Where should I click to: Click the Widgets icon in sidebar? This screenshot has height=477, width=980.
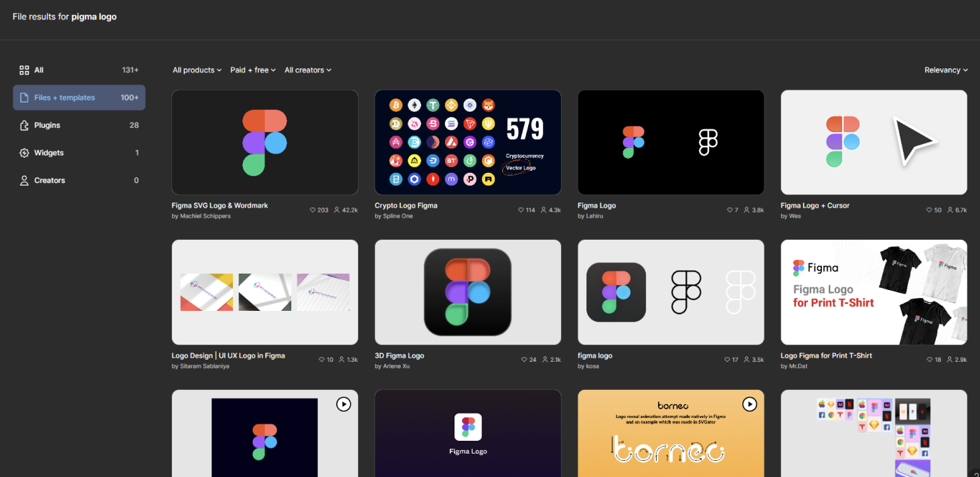pos(24,153)
